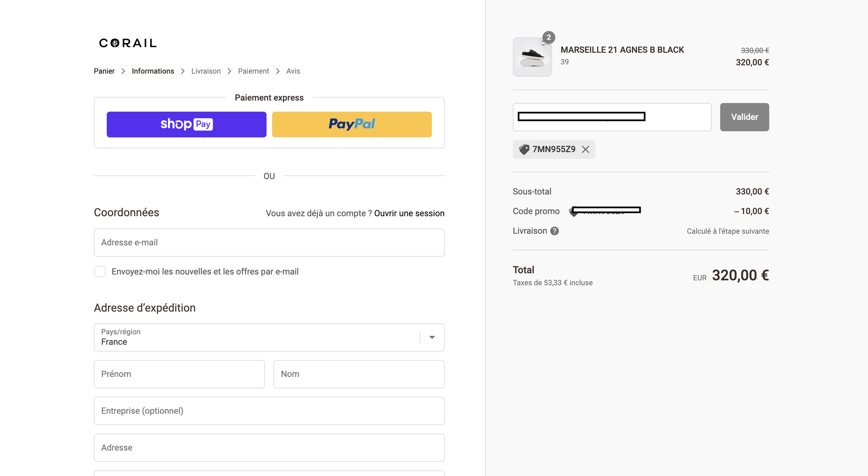Pay with the Shop Pay button
Image resolution: width=868 pixels, height=476 pixels.
pyautogui.click(x=186, y=124)
